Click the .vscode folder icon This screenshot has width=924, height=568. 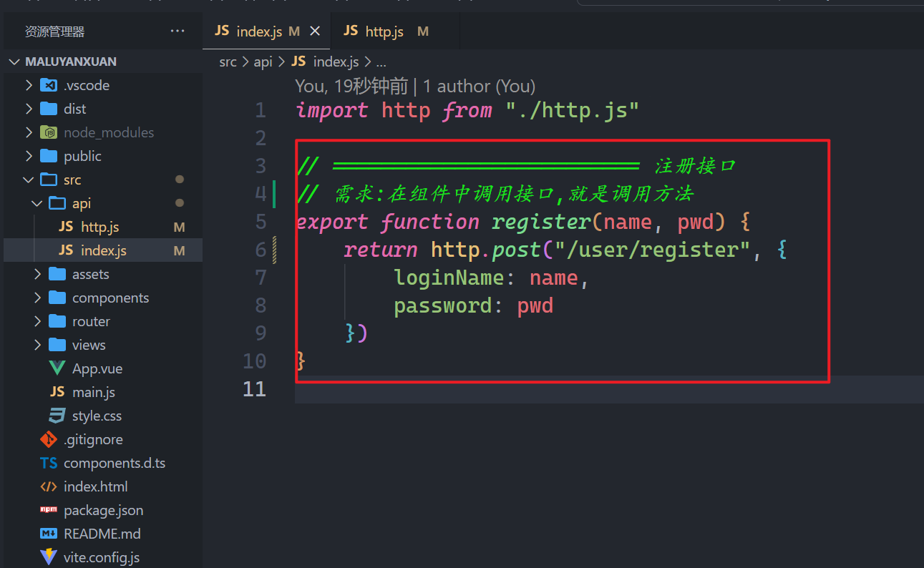point(49,85)
